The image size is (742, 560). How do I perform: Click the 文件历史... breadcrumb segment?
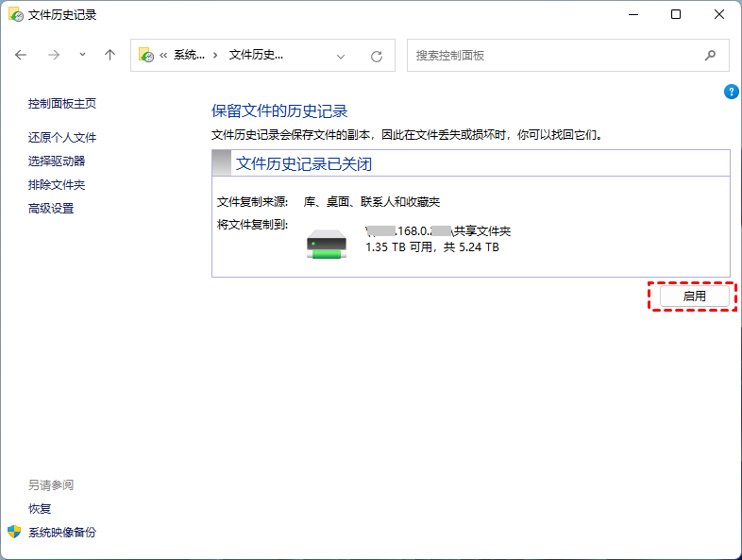(256, 56)
